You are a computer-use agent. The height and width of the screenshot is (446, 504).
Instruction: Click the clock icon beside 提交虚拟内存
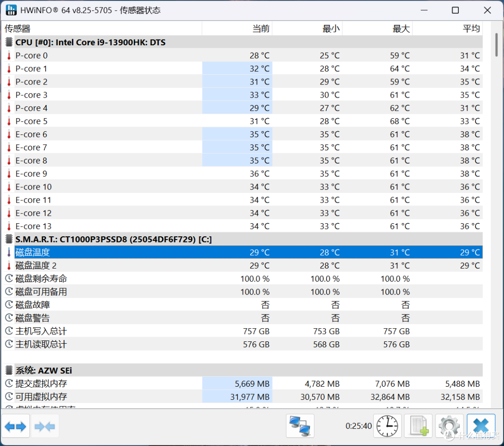9,383
